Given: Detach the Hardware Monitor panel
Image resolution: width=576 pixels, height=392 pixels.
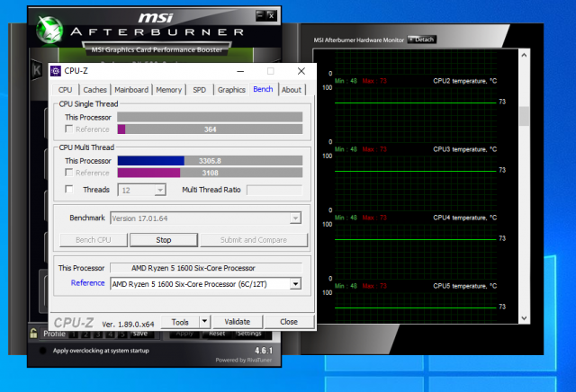Looking at the screenshot, I should click(x=422, y=40).
